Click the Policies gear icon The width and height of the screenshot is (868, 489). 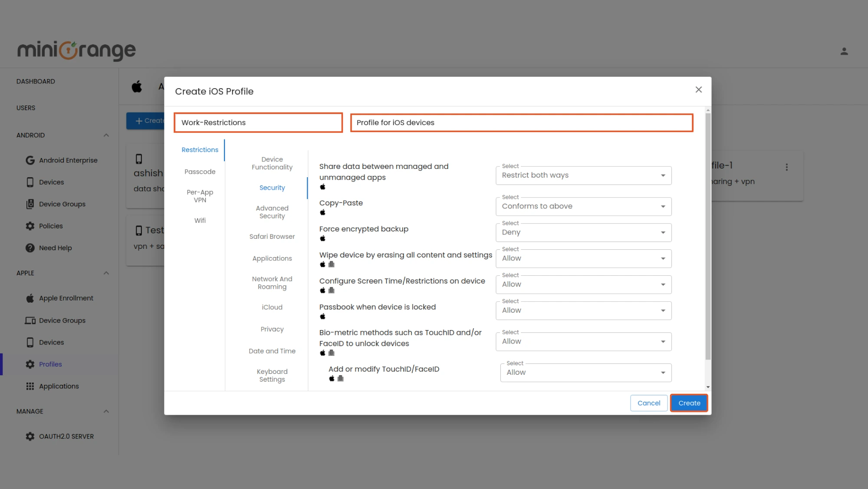tap(30, 226)
